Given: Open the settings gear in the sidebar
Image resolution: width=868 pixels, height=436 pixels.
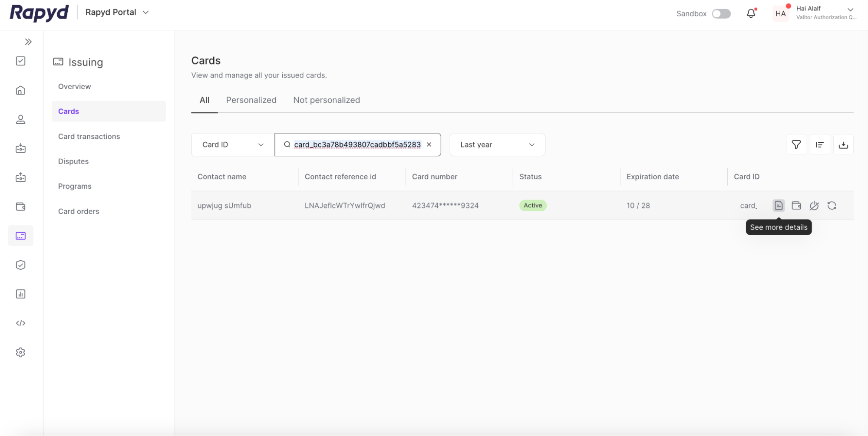Looking at the screenshot, I should 20,352.
